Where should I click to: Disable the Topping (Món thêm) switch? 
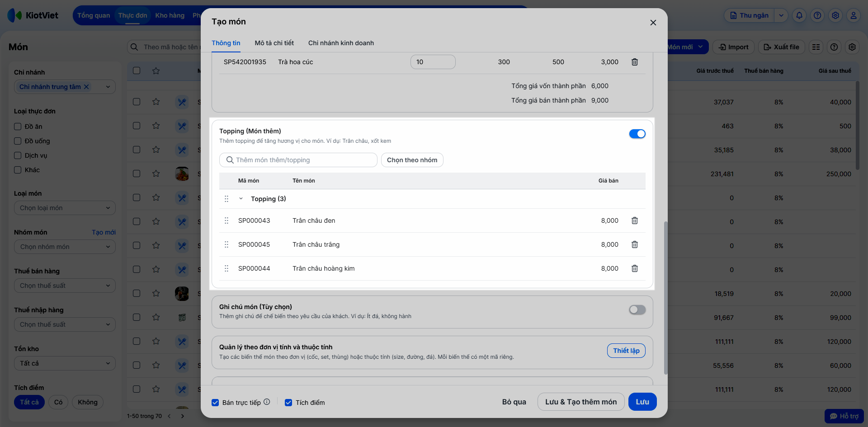coord(637,134)
